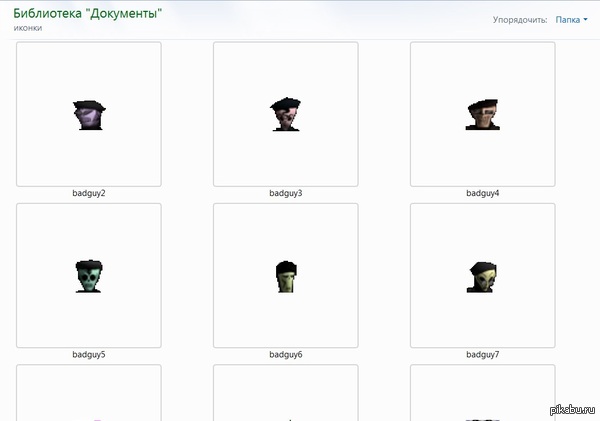Click the иконки subtitle text
Screen dimensions: 600x421
[x=28, y=28]
